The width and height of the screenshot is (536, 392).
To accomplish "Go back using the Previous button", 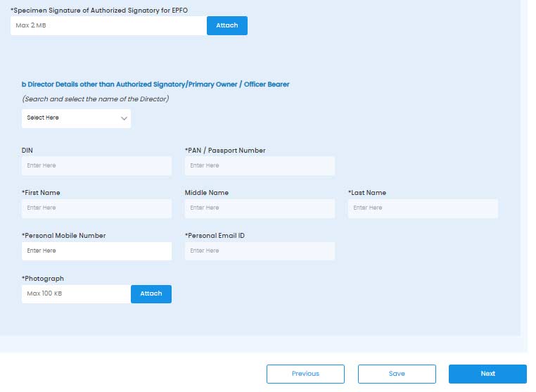I will (x=305, y=374).
